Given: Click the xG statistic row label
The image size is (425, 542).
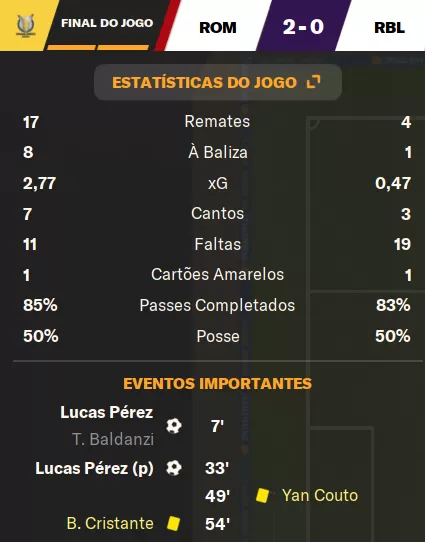Looking at the screenshot, I should 218,183.
